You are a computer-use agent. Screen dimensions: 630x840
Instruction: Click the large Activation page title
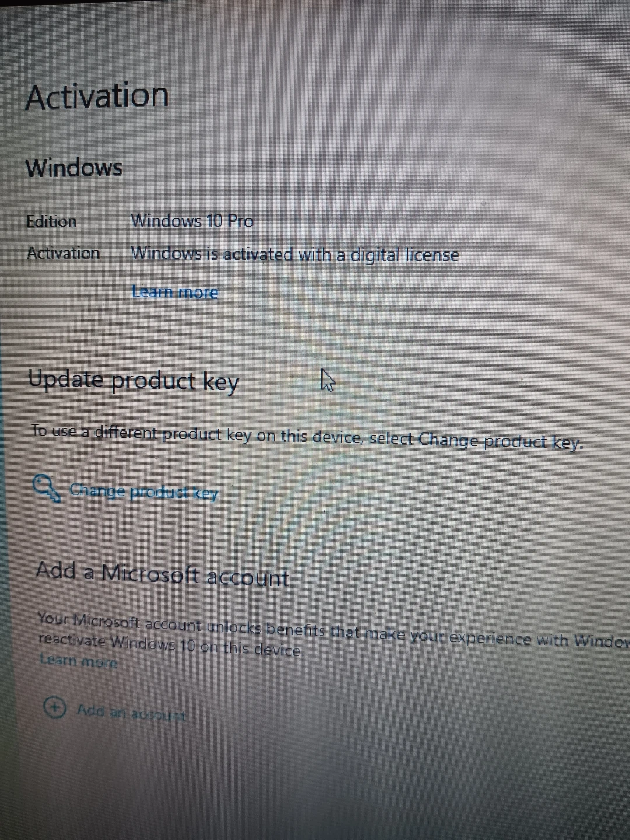[x=97, y=96]
